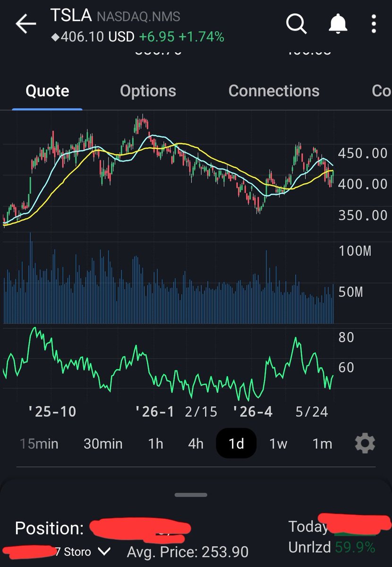Viewport: 392px width, 567px height.
Task: Select the 1w chart interval
Action: tap(278, 444)
